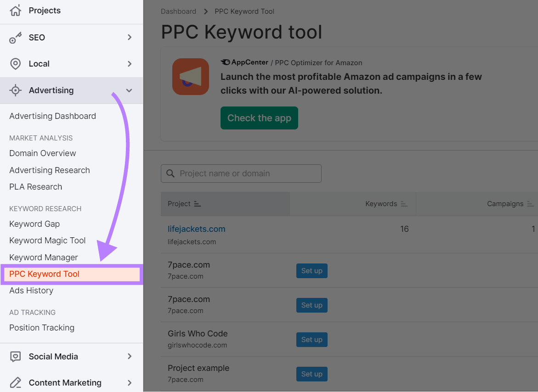Viewport: 538px width, 392px height.
Task: Open the lifejackets.com project link
Action: 197,229
